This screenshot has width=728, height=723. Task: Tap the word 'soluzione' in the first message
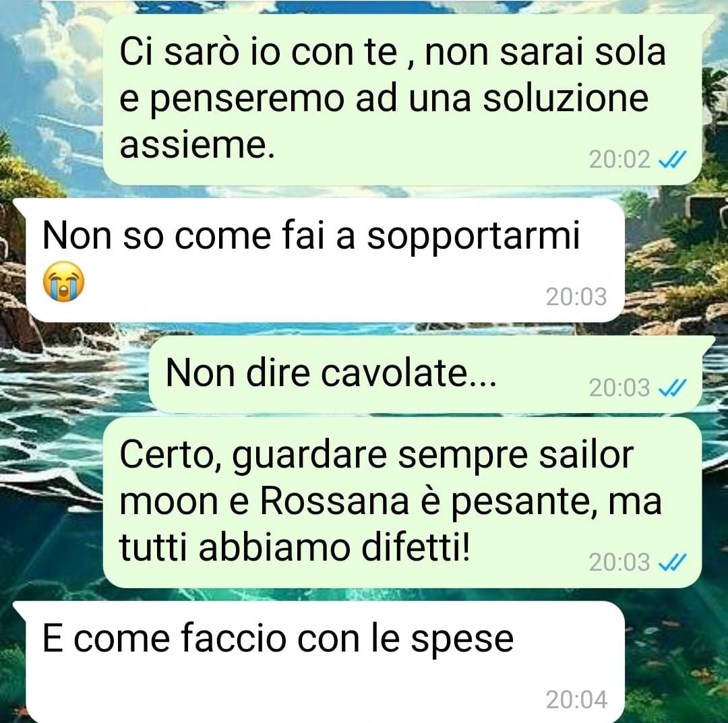(x=566, y=98)
